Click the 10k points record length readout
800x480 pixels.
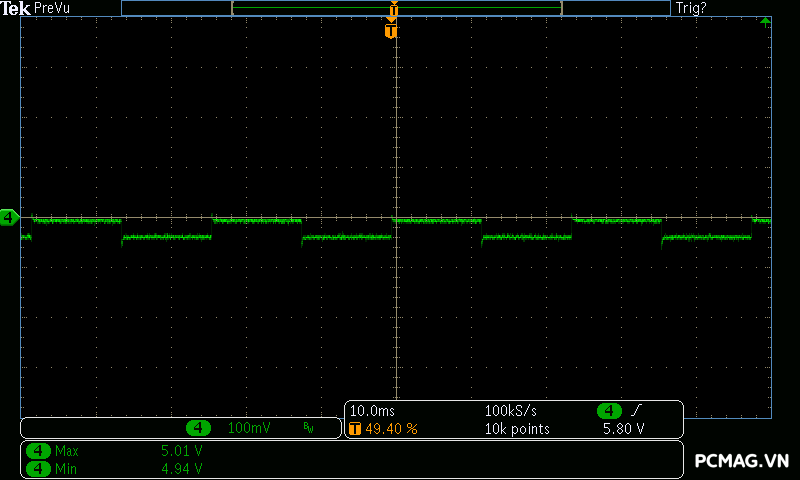coord(516,429)
